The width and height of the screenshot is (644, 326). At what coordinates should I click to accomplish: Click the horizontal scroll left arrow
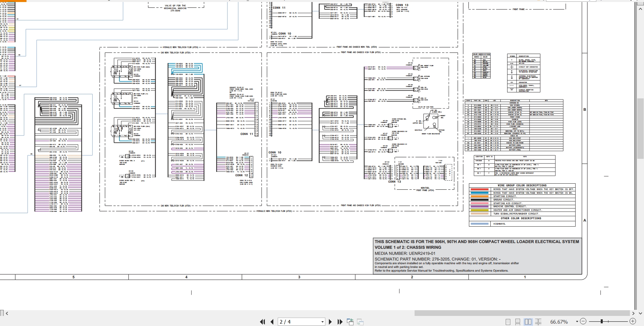click(x=7, y=313)
